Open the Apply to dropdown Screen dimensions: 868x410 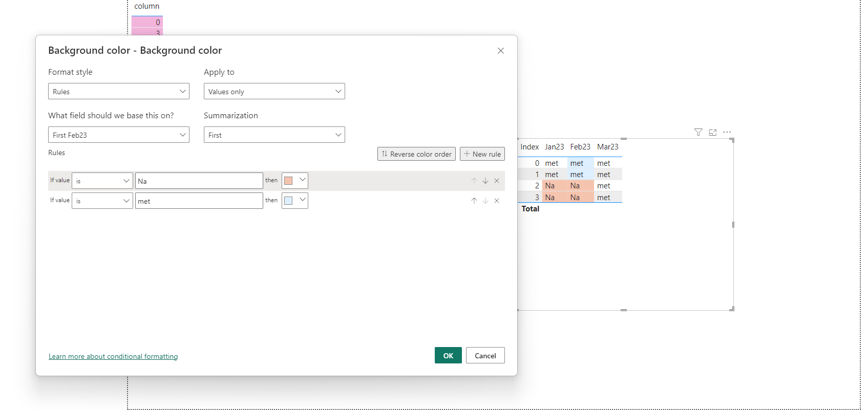coord(274,91)
